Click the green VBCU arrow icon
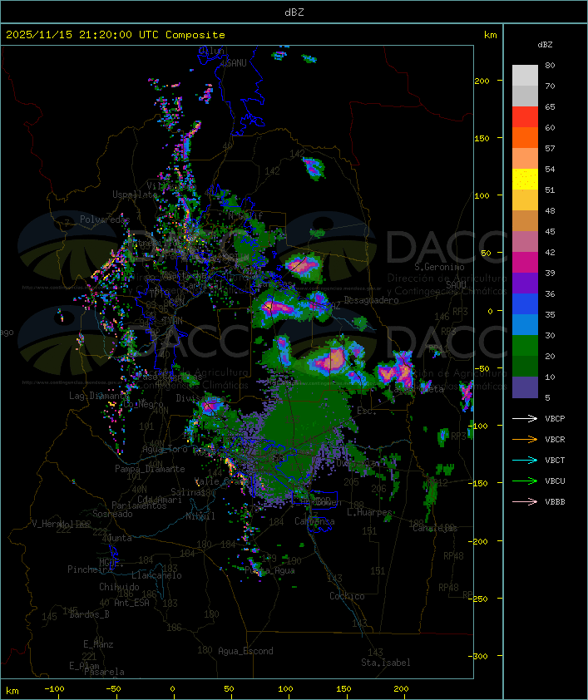 [525, 481]
